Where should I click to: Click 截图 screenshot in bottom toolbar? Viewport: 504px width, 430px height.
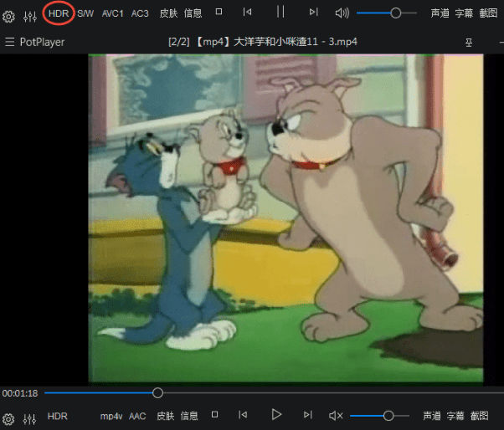point(479,416)
